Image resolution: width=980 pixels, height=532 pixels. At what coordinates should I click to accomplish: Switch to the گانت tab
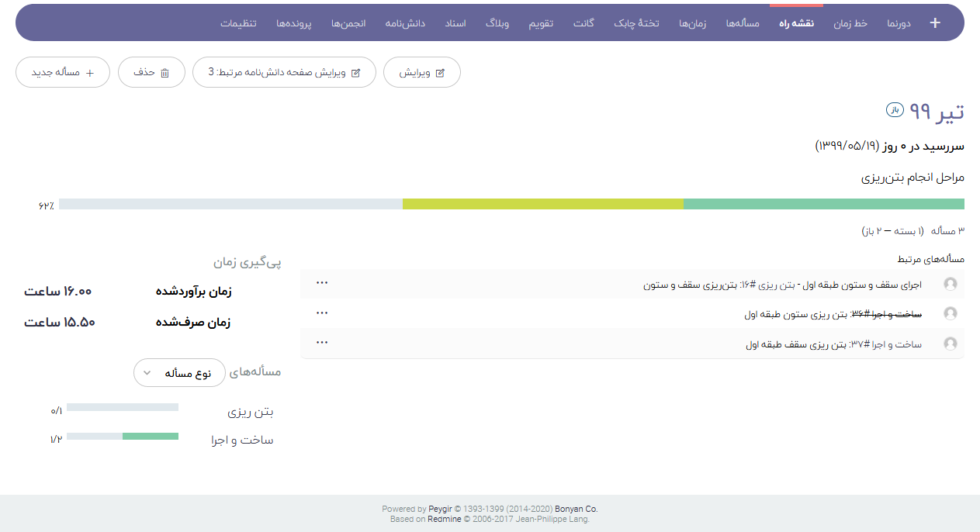click(x=583, y=23)
